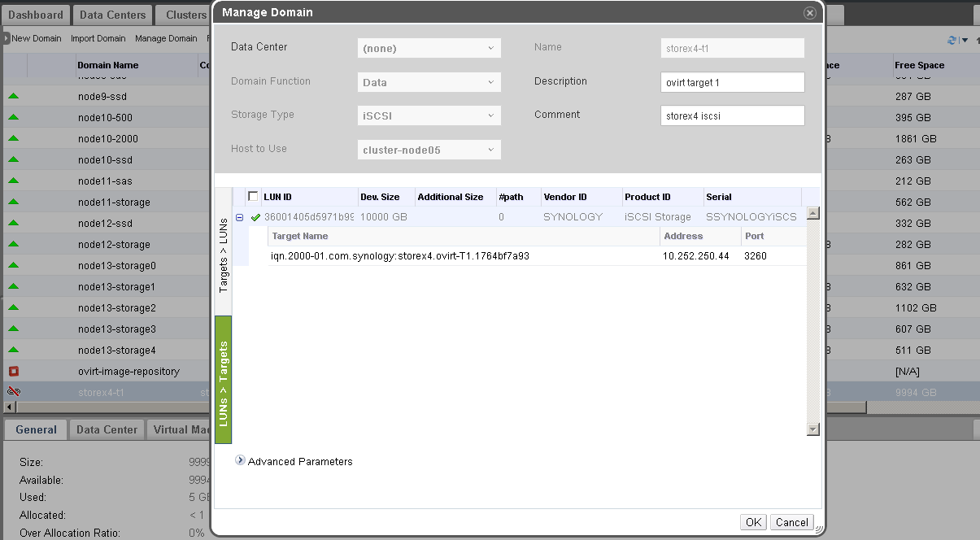Click the LUN list scroll-down arrow
The image size is (980, 540).
pos(812,429)
